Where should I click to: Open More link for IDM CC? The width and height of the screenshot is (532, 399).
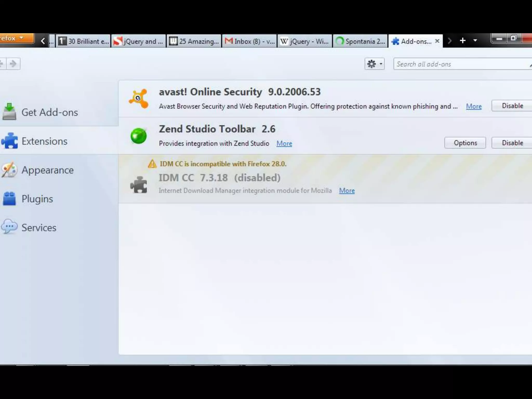pyautogui.click(x=347, y=190)
